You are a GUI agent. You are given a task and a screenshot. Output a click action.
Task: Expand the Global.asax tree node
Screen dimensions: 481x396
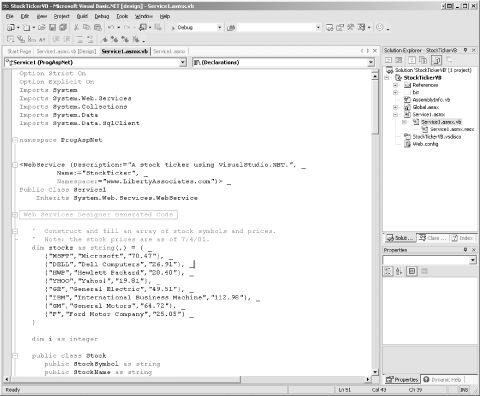396,107
